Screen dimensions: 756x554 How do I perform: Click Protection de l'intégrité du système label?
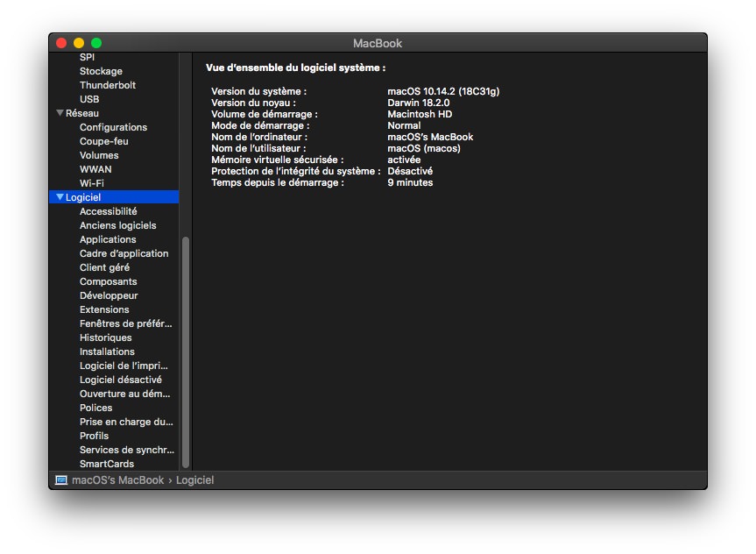click(x=295, y=171)
